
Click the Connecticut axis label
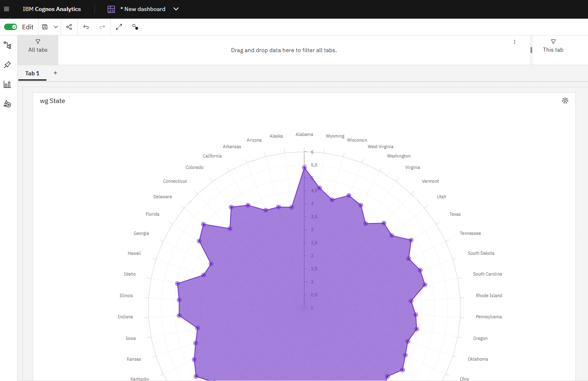(175, 181)
